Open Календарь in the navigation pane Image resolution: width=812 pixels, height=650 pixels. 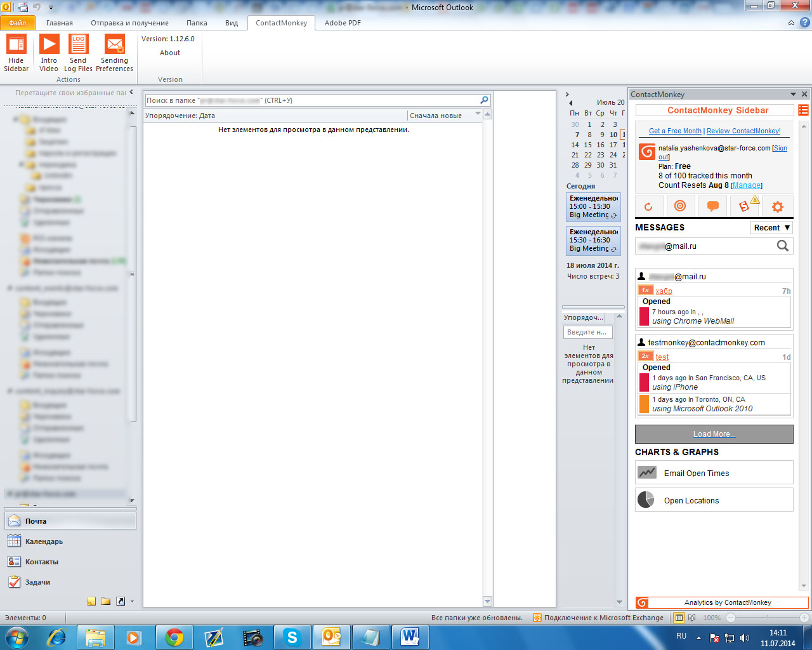point(70,541)
